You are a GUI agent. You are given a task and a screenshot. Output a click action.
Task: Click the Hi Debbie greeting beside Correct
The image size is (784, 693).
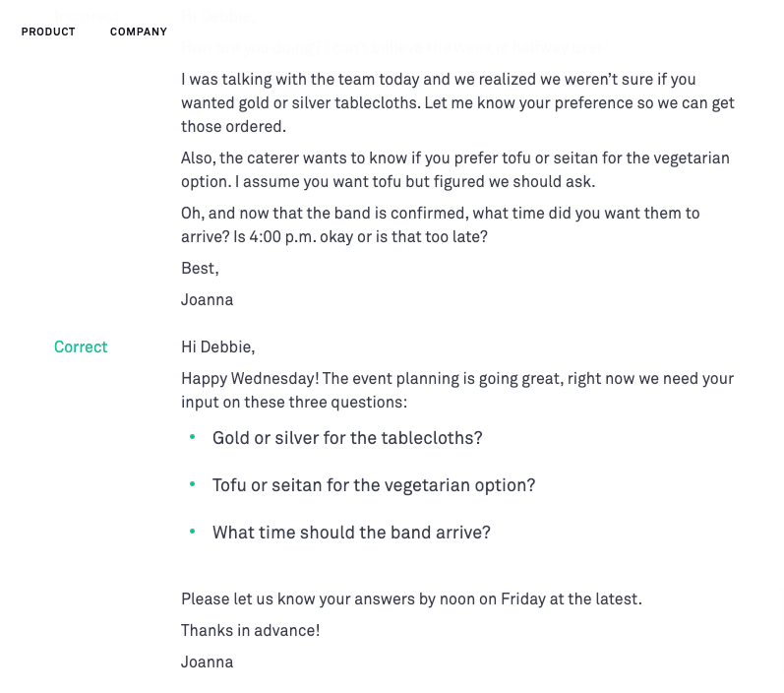pos(218,346)
